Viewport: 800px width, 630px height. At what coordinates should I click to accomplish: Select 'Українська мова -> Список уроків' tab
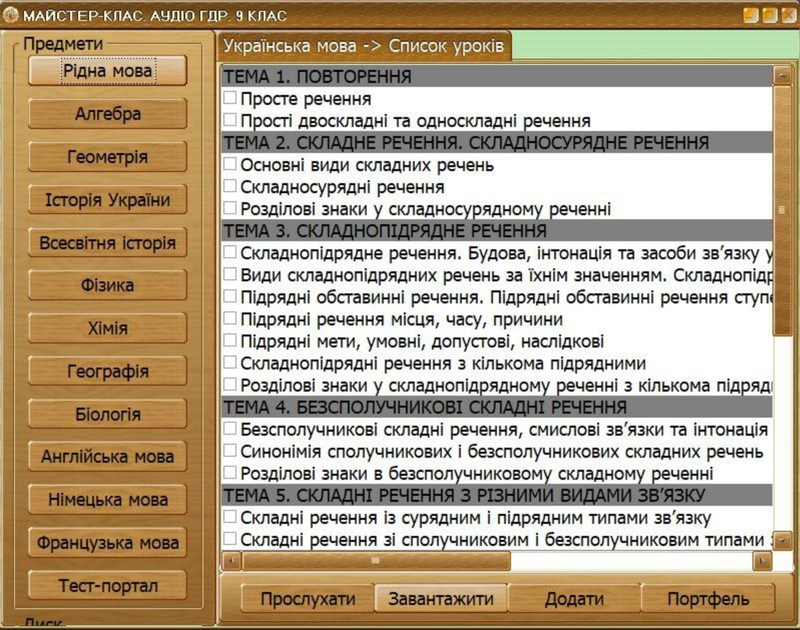pyautogui.click(x=365, y=46)
